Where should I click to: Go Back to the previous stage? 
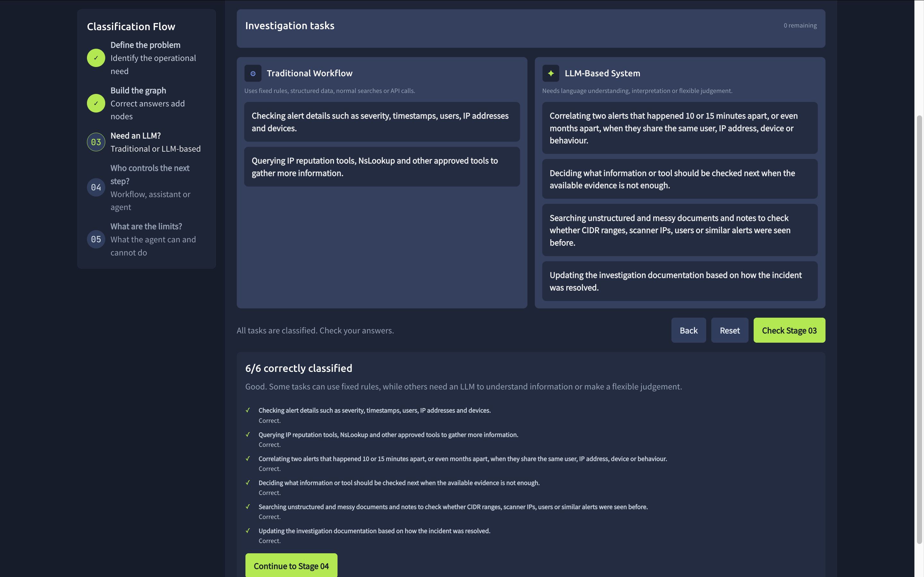point(689,330)
